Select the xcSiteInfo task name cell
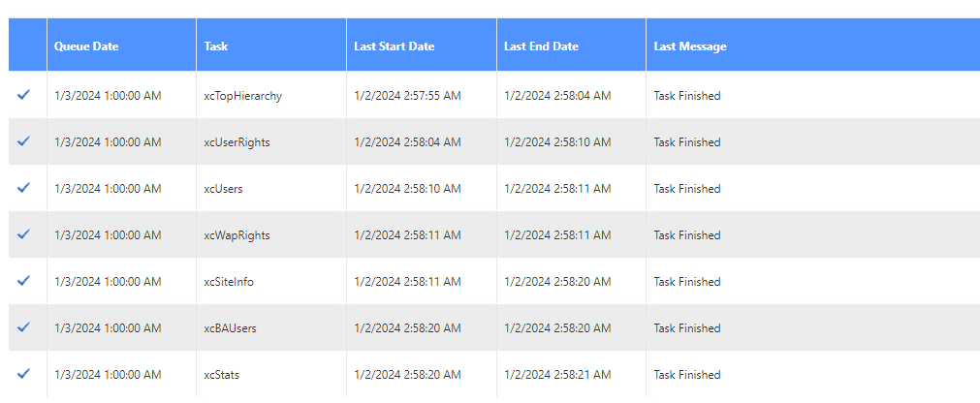 coord(229,282)
